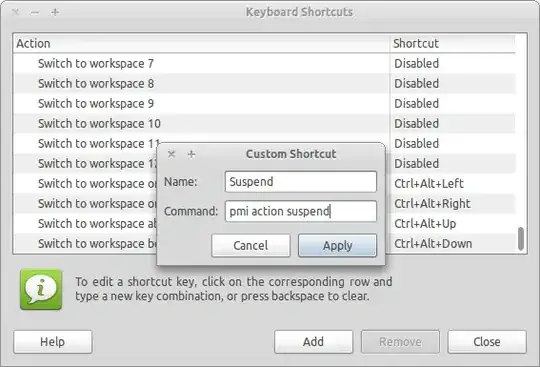The image size is (540, 367).
Task: Click the Command field with pmi action suspend
Action: [301, 211]
